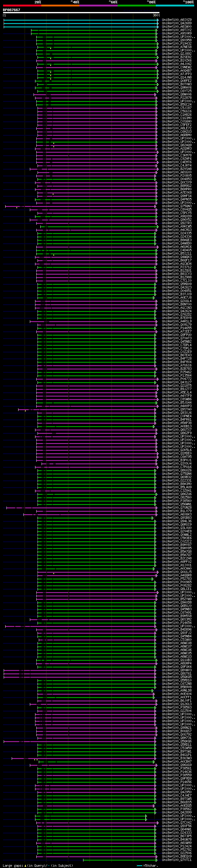The width and height of the screenshot is (197, 868).
Task: Select hit label UniRef100_B2VSA8
Action: (x=177, y=169)
